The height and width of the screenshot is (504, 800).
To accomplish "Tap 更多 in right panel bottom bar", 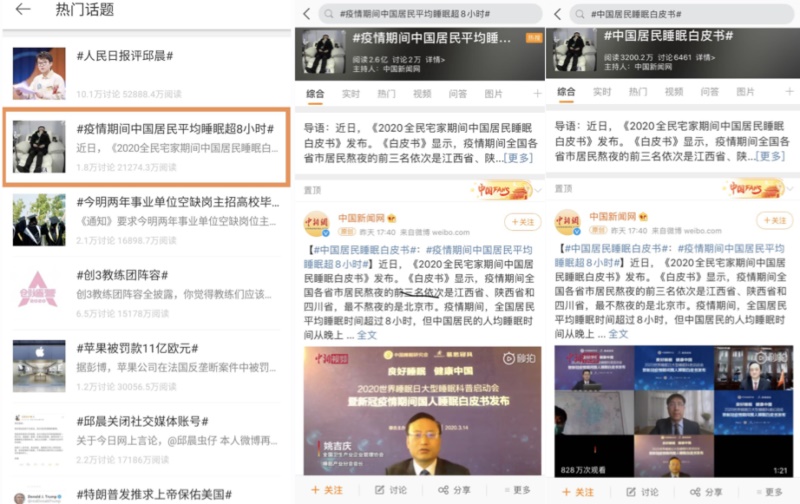I will (x=769, y=492).
